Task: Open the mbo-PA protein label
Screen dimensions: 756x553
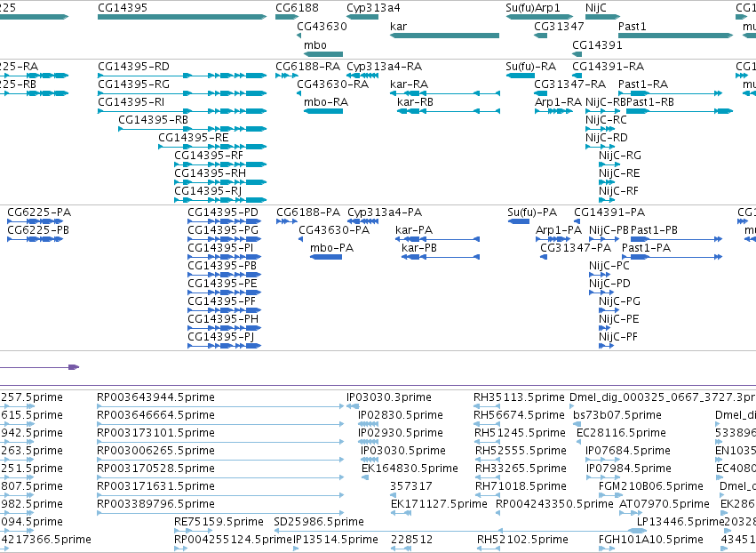Action: tap(331, 248)
